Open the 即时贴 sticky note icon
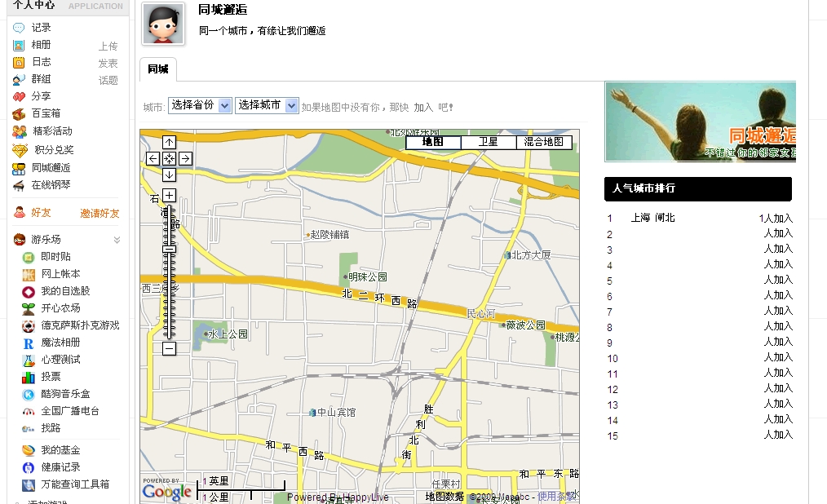 [28, 257]
